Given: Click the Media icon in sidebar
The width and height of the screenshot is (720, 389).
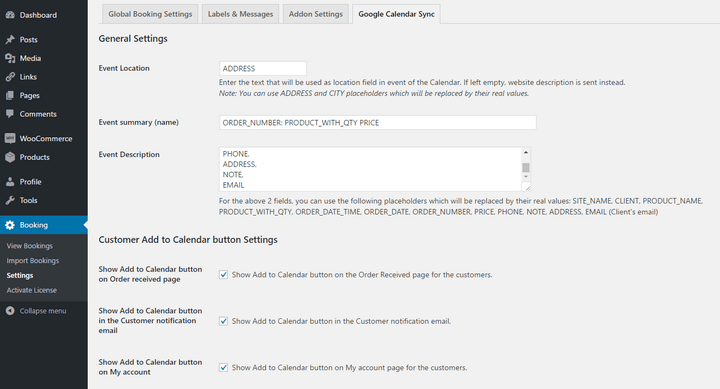Looking at the screenshot, I should pos(10,58).
